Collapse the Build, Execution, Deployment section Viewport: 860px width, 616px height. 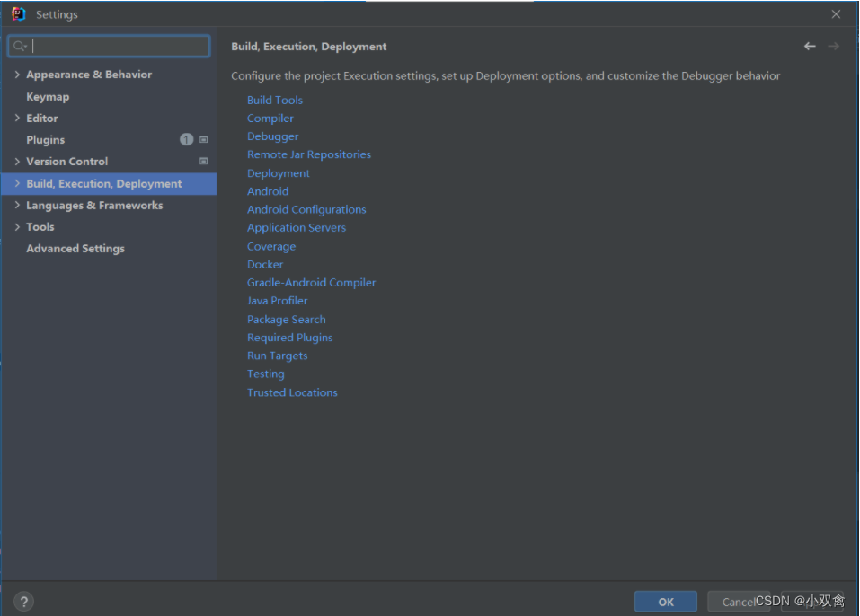tap(16, 183)
